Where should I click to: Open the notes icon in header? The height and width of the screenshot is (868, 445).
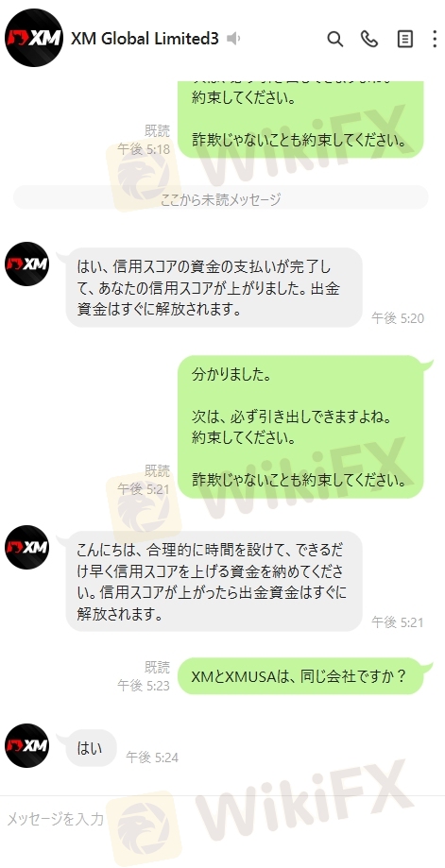pyautogui.click(x=405, y=39)
